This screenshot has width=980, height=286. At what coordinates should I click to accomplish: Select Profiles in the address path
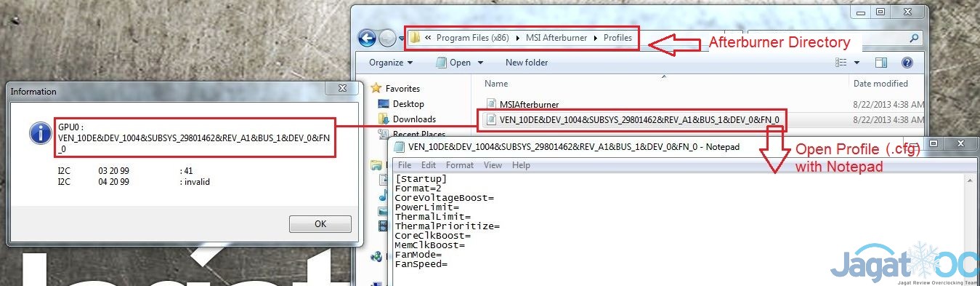pos(617,38)
